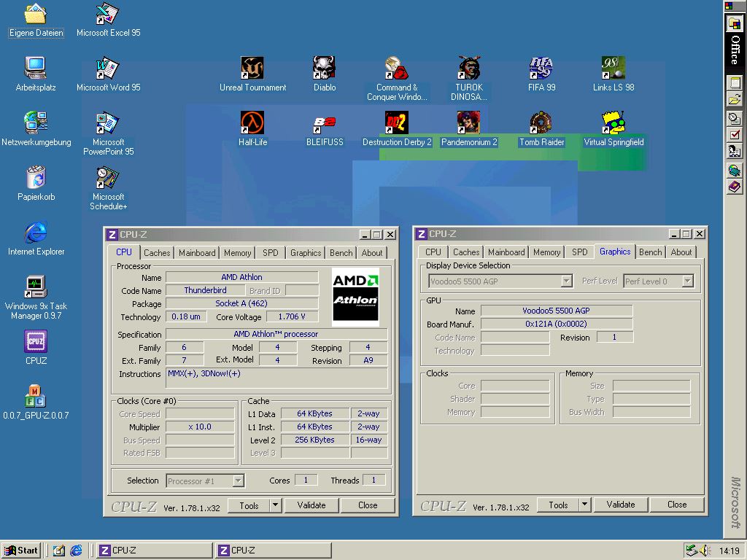Viewport: 747px width, 560px height.
Task: Click the Thunderbird code name field
Action: pos(205,290)
